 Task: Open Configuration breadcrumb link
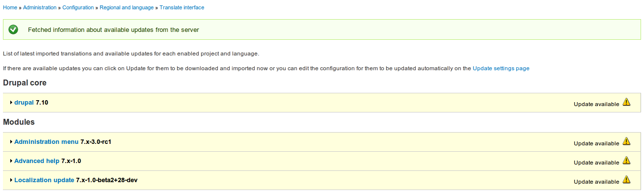79,7
